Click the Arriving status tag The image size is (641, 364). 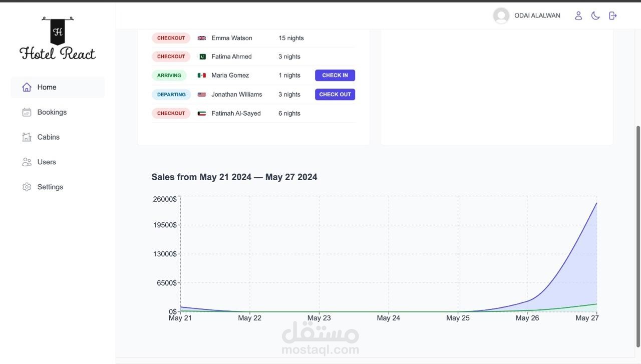169,76
